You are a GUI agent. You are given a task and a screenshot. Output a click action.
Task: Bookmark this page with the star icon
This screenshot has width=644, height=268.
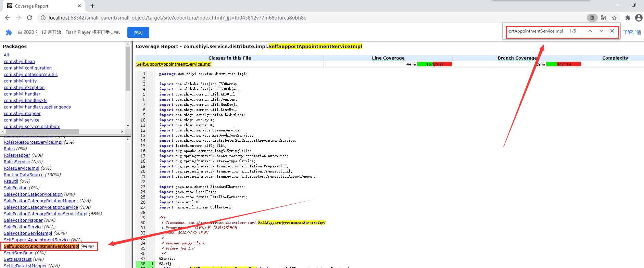click(x=614, y=18)
